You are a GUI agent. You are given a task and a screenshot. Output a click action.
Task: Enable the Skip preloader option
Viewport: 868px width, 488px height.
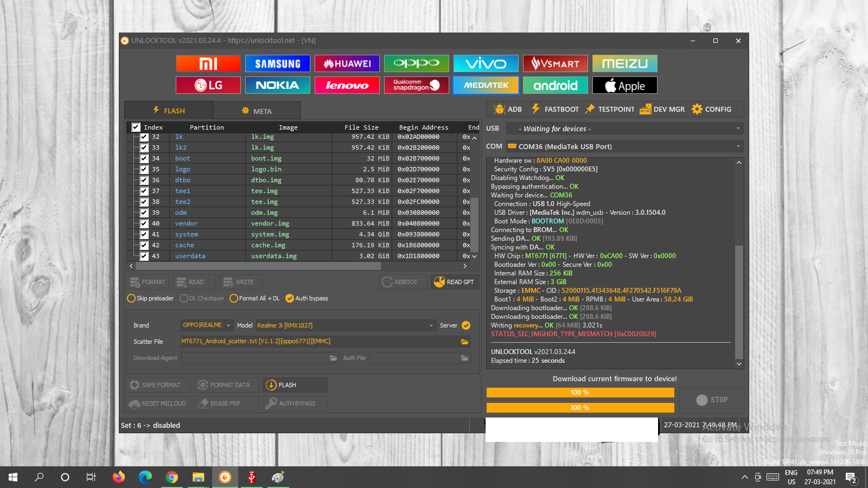(x=150, y=298)
